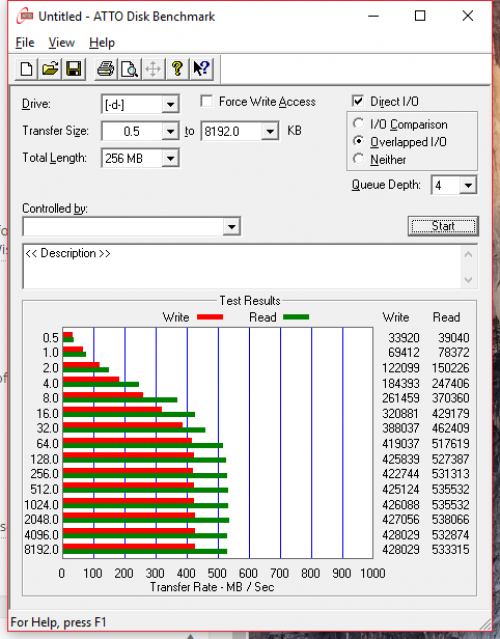Click Description scrollbar up arrow
The height and width of the screenshot is (639, 500).
coord(468,254)
